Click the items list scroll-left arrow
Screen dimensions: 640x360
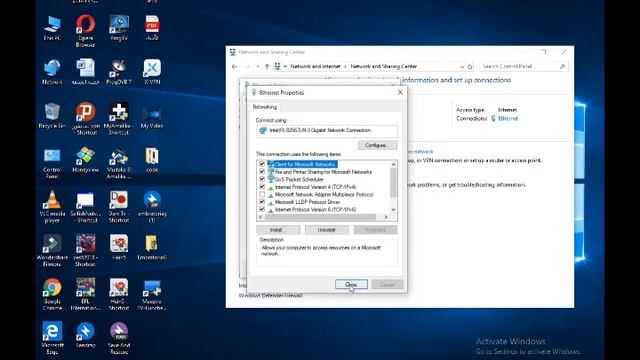click(261, 217)
